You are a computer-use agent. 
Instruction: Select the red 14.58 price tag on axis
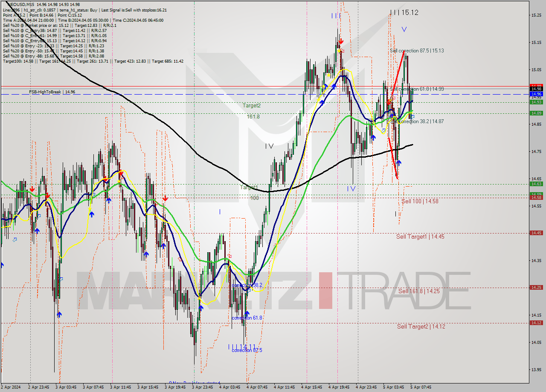tap(536, 197)
